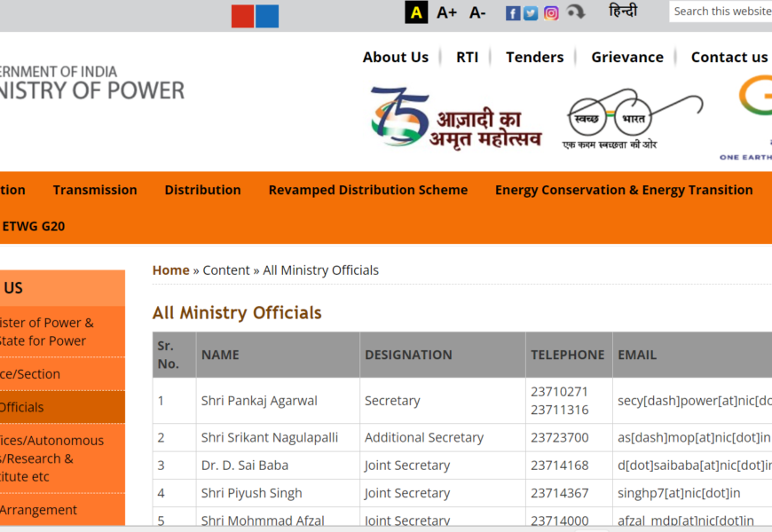Image resolution: width=772 pixels, height=532 pixels.
Task: Click the Azadi Ka Amrit Mahotsav logo
Action: (456, 117)
